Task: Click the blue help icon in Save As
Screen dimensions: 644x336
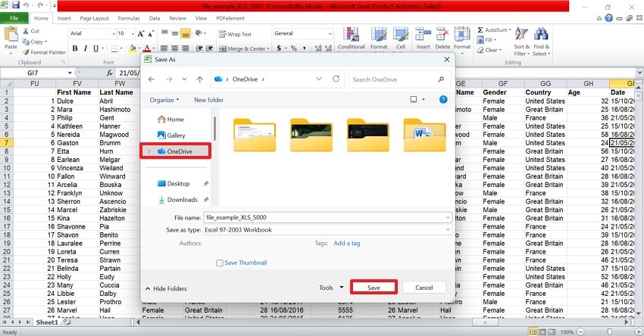Action: coord(443,99)
